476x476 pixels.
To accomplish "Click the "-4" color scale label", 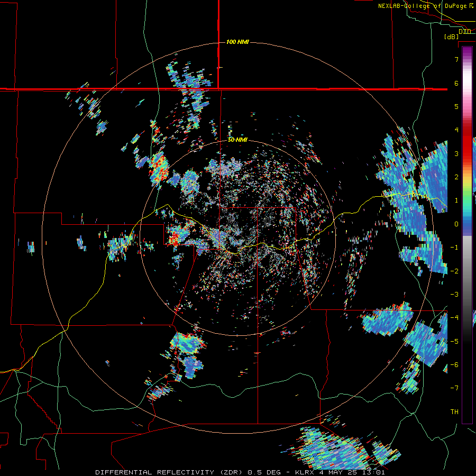I will tap(454, 318).
